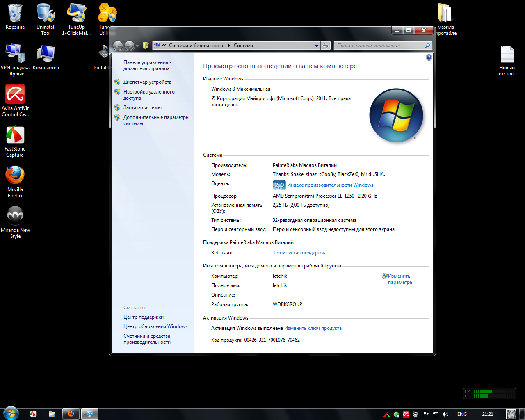
Task: Click the cow-face tray icon
Action: tap(415, 414)
